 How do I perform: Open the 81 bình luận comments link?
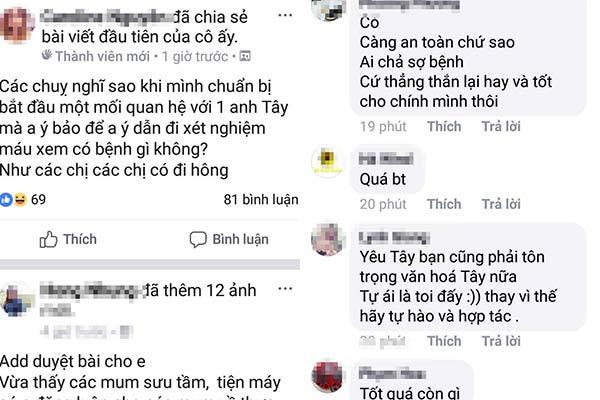261,200
